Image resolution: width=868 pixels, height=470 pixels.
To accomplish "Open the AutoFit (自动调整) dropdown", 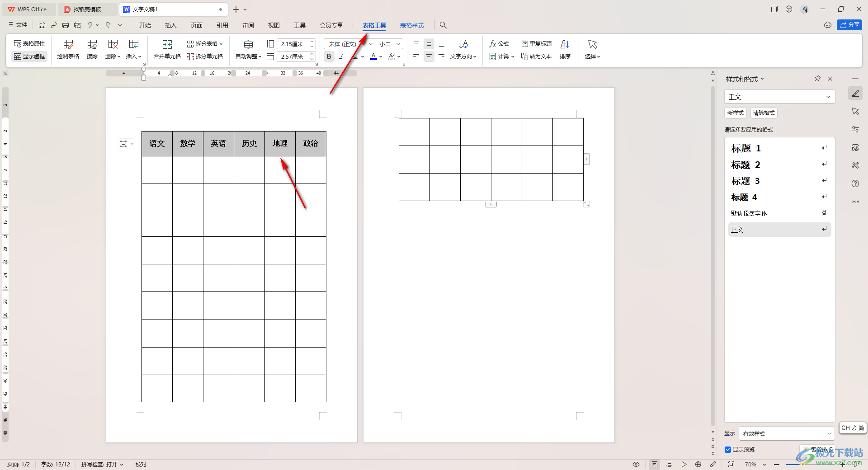I will (249, 56).
